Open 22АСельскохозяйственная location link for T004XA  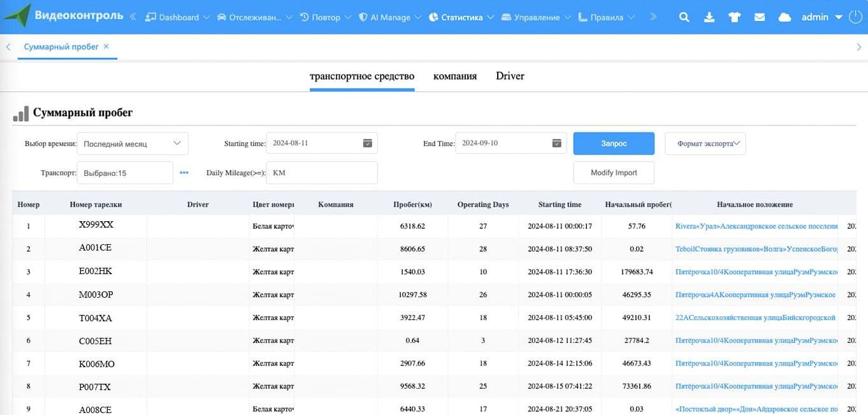point(756,317)
